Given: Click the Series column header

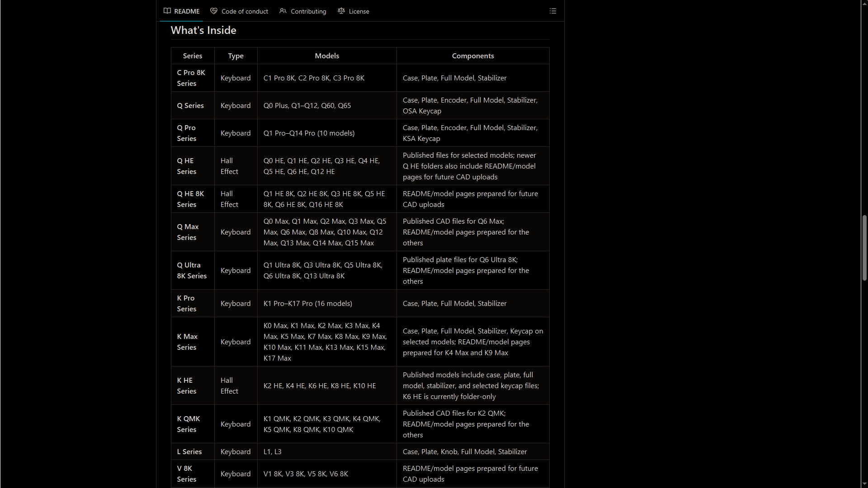Looking at the screenshot, I should (x=193, y=56).
